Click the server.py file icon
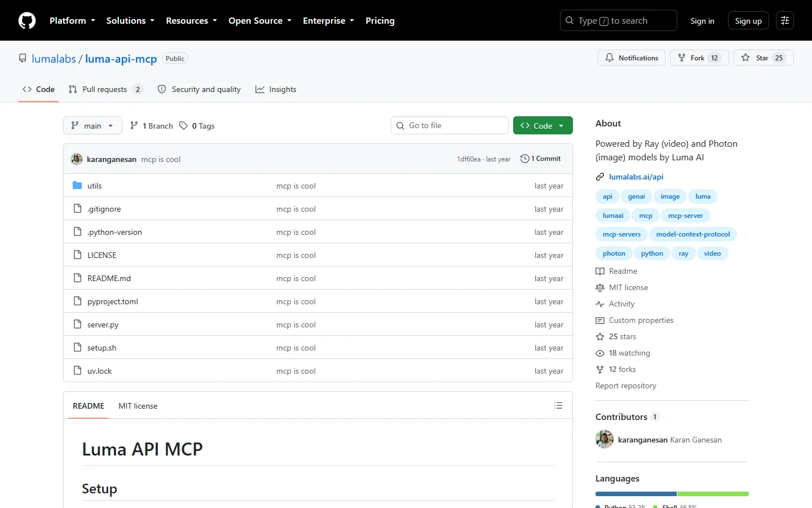812x508 pixels. 77,325
